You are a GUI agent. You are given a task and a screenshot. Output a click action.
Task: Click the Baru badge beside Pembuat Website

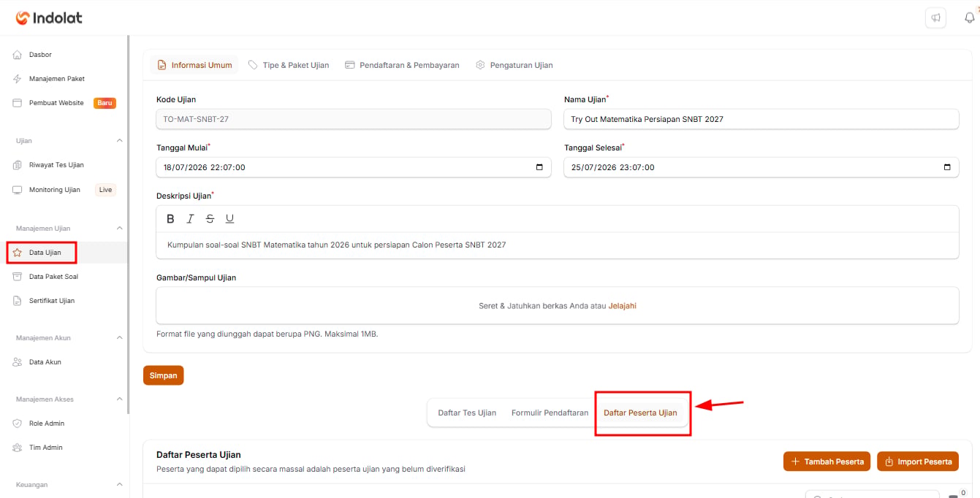[x=105, y=103]
